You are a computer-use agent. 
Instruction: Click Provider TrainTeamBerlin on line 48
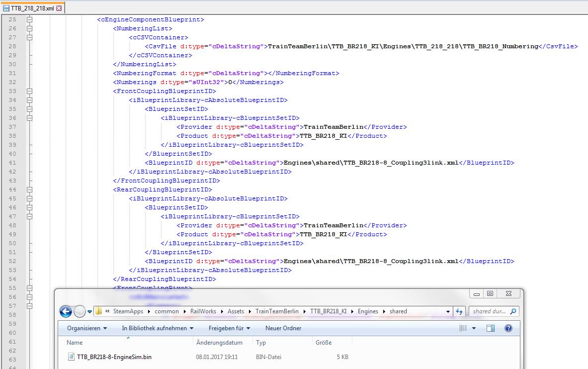click(x=334, y=225)
